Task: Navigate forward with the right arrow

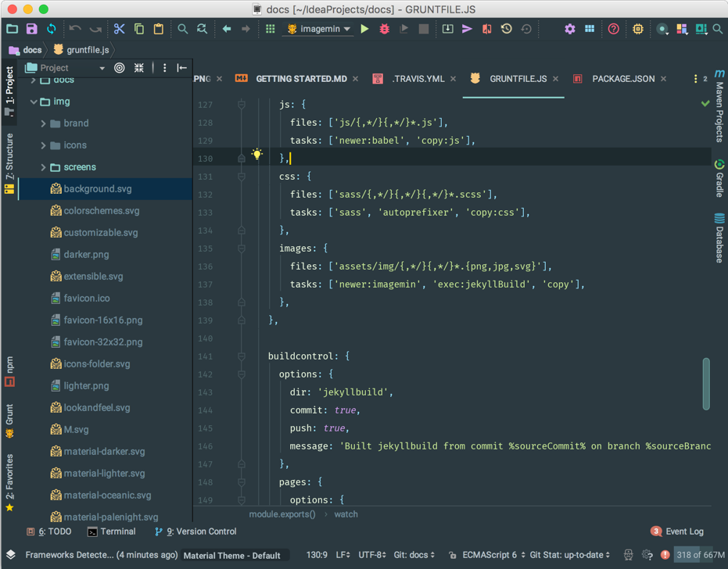Action: pos(246,29)
